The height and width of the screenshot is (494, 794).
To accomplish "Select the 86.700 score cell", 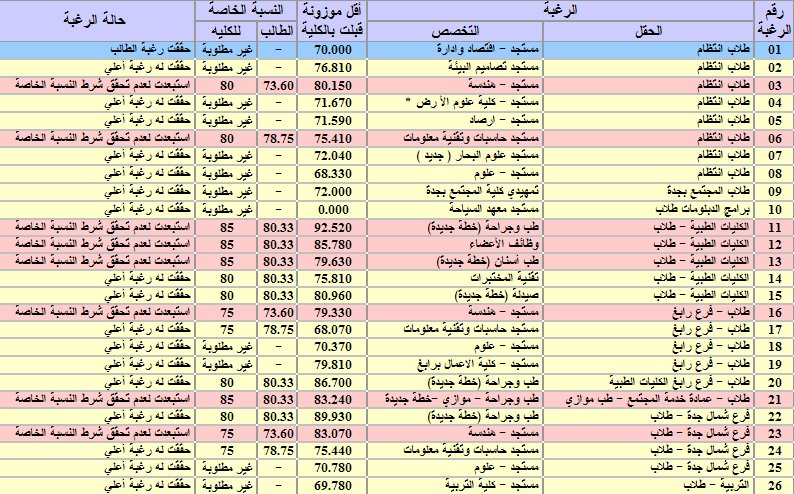I will pos(331,382).
